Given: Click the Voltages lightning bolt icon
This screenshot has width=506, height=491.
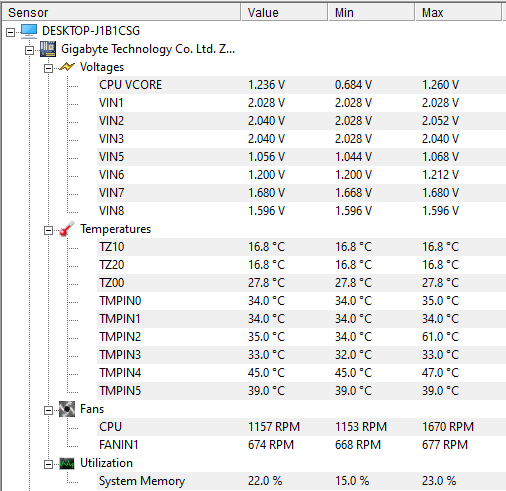Looking at the screenshot, I should [67, 67].
